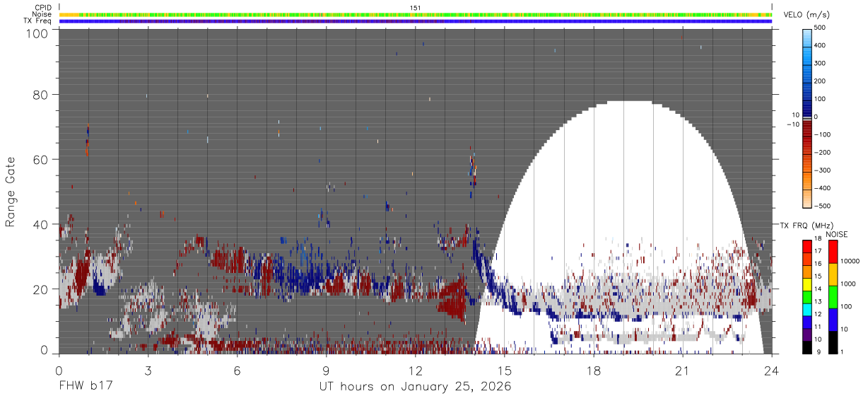Click x-axis tick label '9'

326,371
